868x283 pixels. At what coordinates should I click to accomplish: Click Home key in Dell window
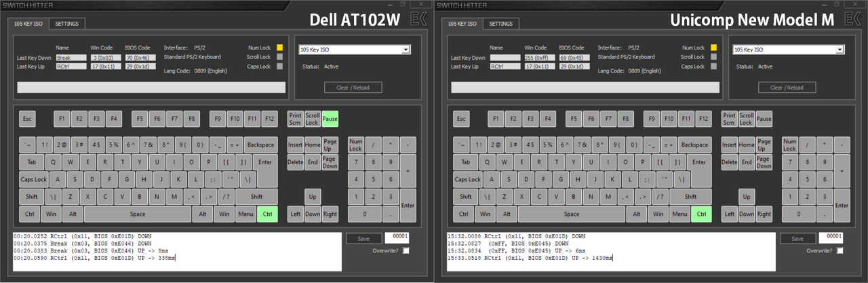tap(313, 145)
